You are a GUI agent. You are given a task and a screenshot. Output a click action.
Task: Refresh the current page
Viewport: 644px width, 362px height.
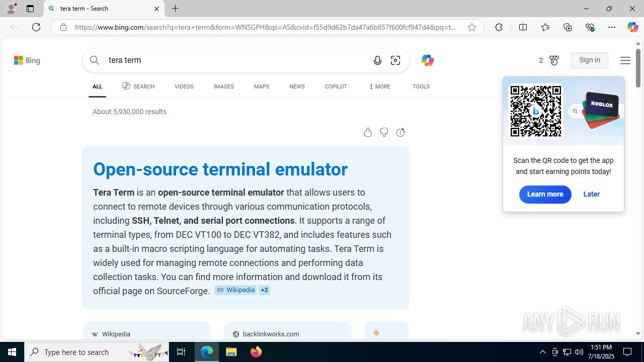36,27
